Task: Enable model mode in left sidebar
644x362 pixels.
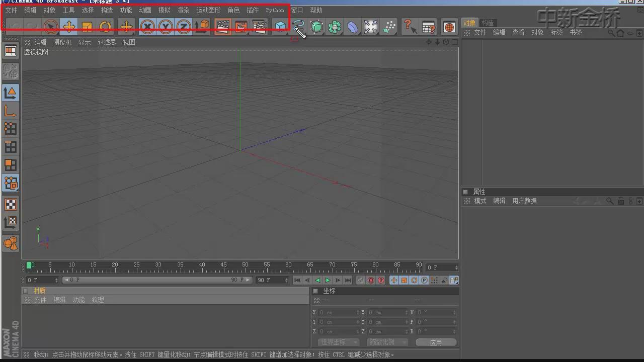Action: click(x=10, y=92)
